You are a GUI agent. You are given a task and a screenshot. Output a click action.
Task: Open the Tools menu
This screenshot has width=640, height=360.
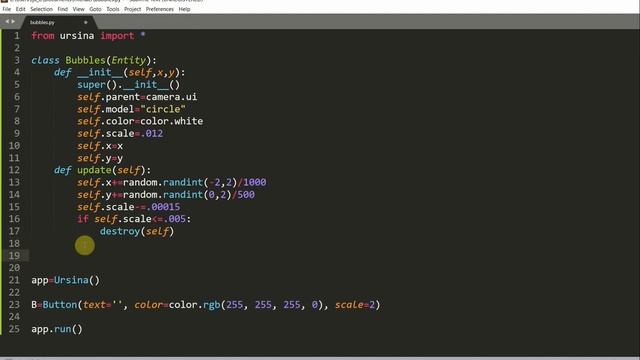pos(113,9)
